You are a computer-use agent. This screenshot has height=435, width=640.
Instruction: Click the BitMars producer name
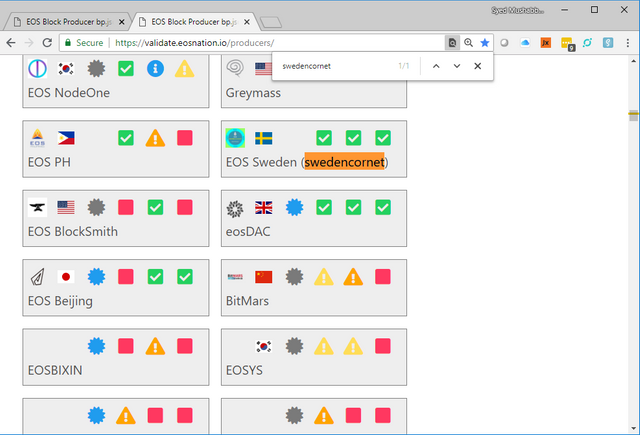pyautogui.click(x=247, y=301)
